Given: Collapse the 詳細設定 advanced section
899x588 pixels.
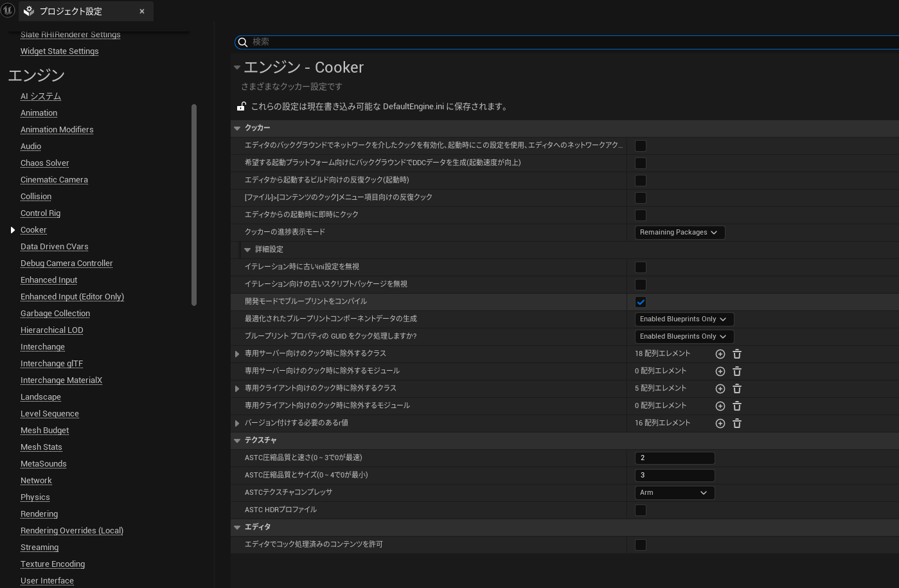Looking at the screenshot, I should coord(247,249).
